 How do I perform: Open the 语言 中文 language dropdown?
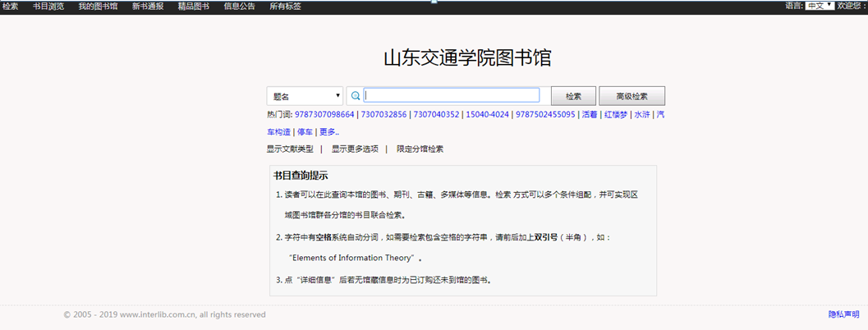[820, 6]
